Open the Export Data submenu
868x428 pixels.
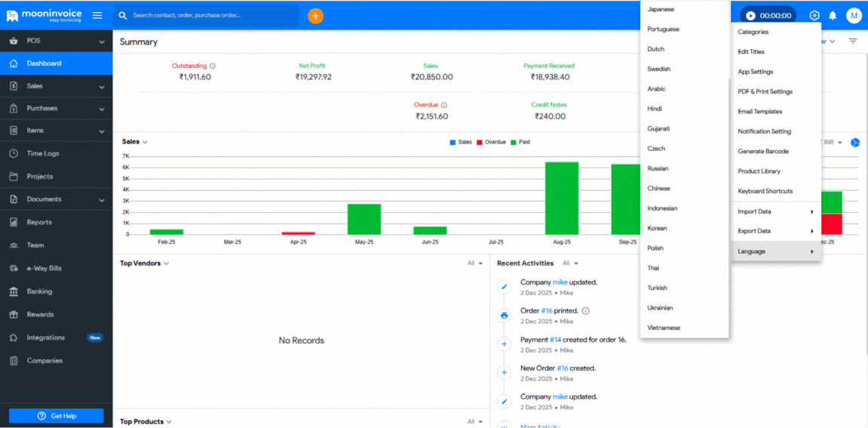click(x=775, y=231)
